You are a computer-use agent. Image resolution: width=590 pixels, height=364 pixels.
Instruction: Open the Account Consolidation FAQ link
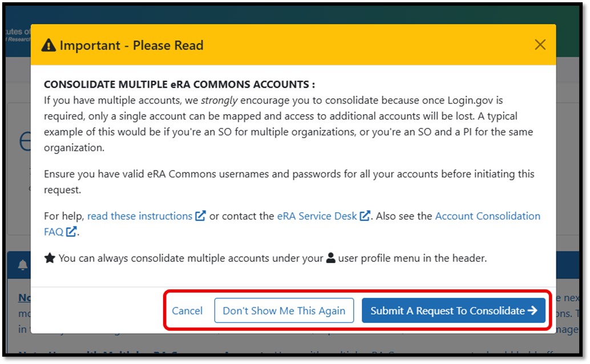487,216
